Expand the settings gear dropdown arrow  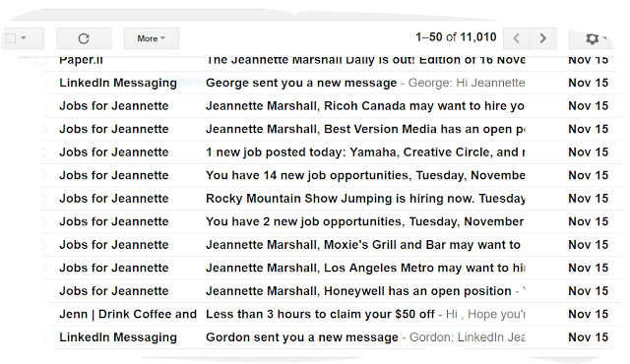604,38
